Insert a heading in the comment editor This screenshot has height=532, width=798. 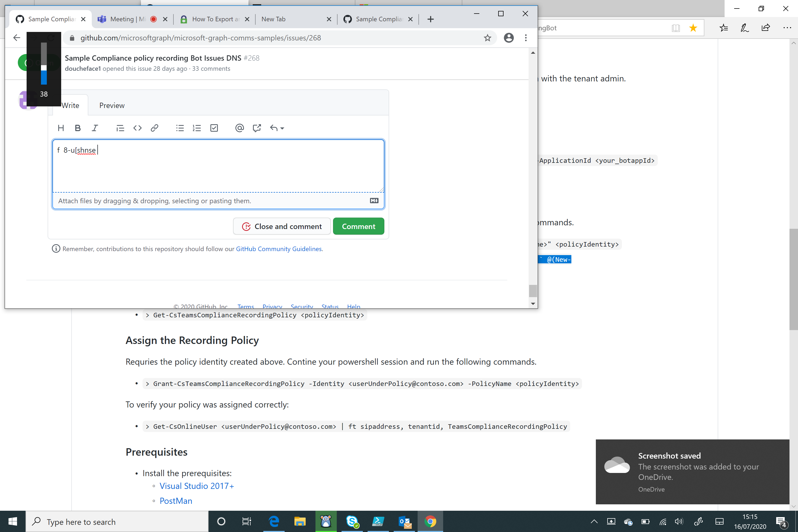(61, 128)
